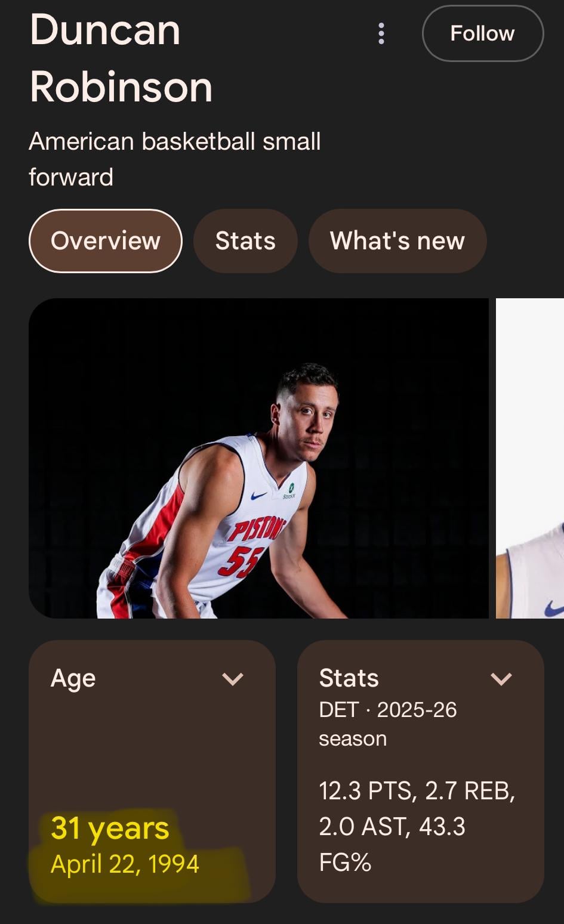Screen dimensions: 564x924
Task: Open the What's new tab
Action: (397, 241)
